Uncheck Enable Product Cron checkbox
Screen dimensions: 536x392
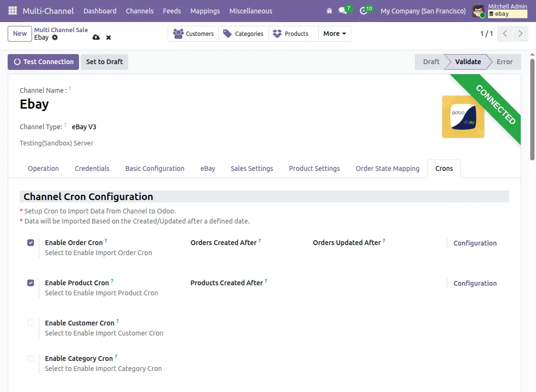(31, 283)
